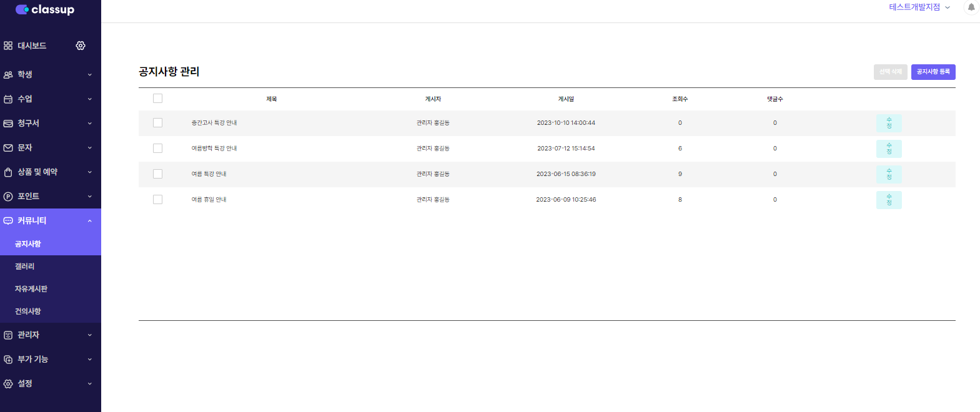Click the 선택 삭제 button
The image size is (980, 412).
891,72
